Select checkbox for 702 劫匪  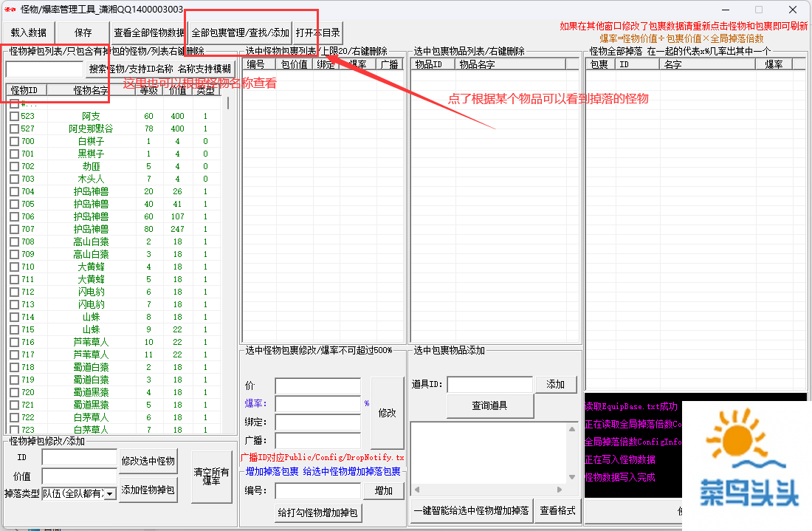point(15,166)
